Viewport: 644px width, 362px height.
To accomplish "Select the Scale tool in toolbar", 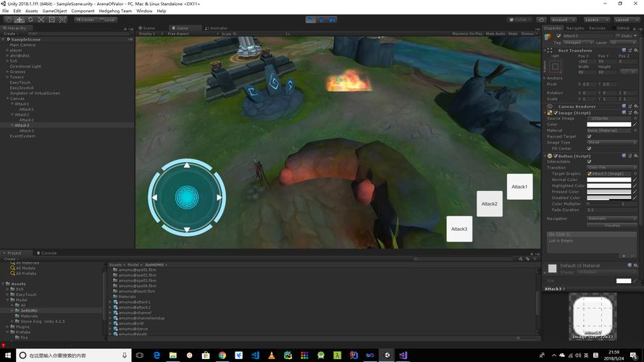I will (x=41, y=20).
